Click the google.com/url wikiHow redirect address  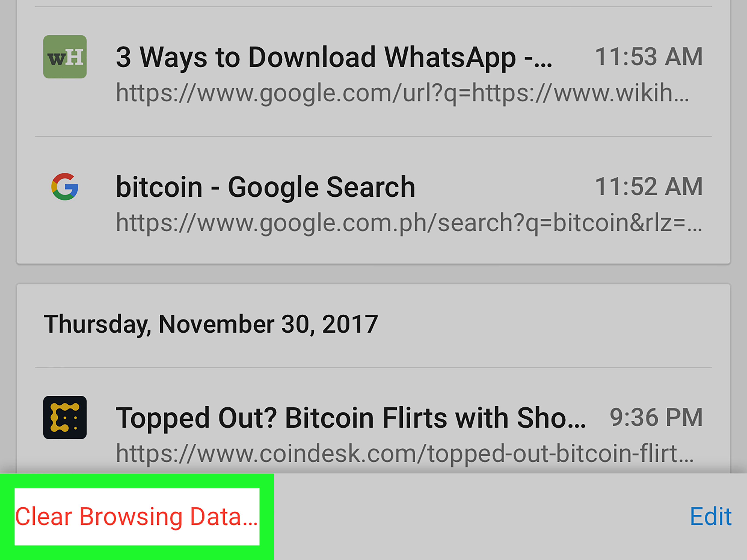402,93
